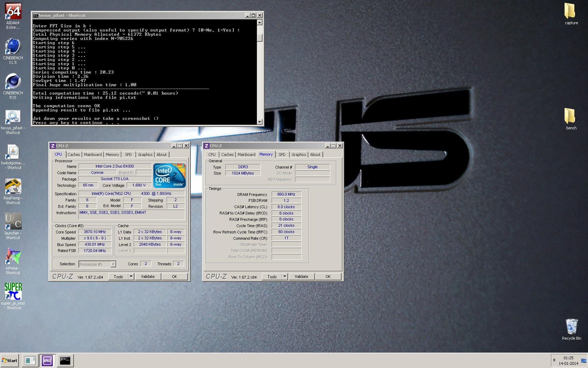588x368 pixels.
Task: Expand Tools dropdown arrow in Memory CPU-Z window
Action: (x=285, y=277)
